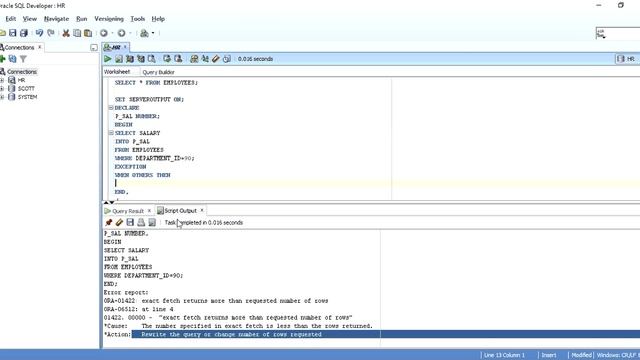Open the SQL Worksheet toolbar icon

tap(144, 33)
